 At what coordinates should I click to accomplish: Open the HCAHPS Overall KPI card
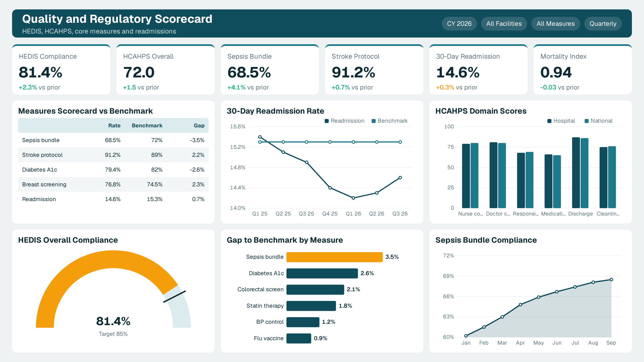click(x=165, y=69)
